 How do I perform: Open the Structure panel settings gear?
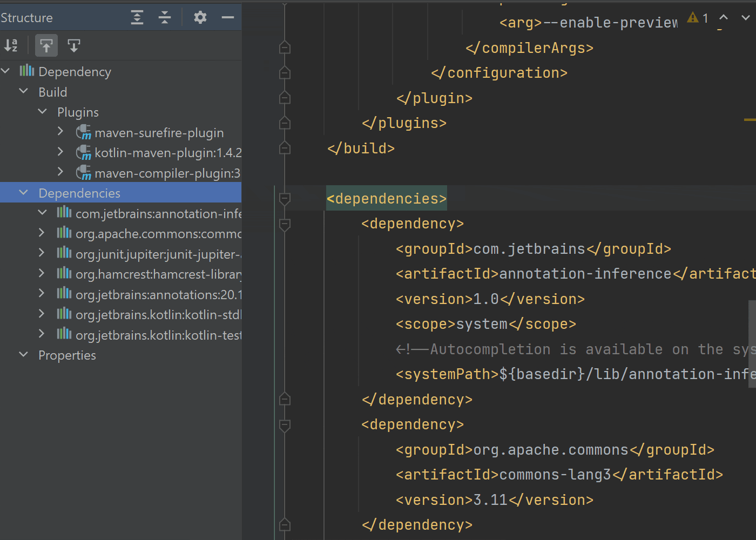point(200,17)
